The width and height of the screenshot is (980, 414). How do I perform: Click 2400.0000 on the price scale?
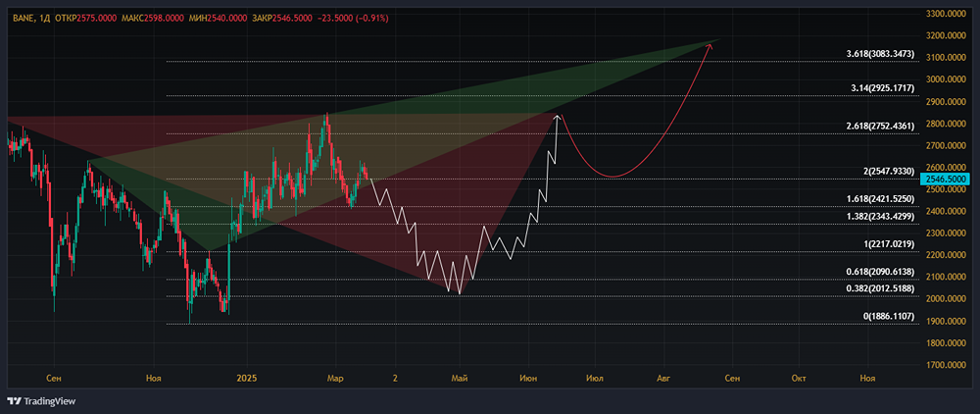point(946,211)
